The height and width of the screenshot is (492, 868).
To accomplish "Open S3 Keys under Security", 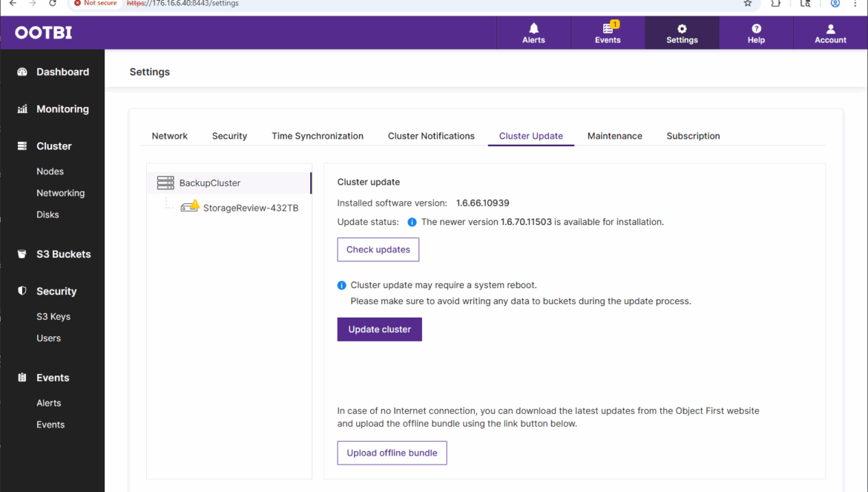I will click(53, 317).
